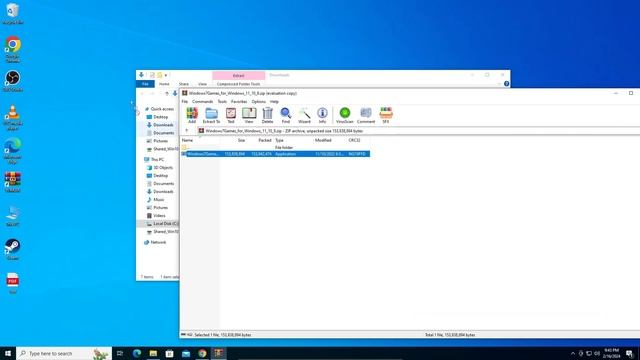Open the Help menu in WinRAR
This screenshot has height=360, width=640.
point(274,102)
